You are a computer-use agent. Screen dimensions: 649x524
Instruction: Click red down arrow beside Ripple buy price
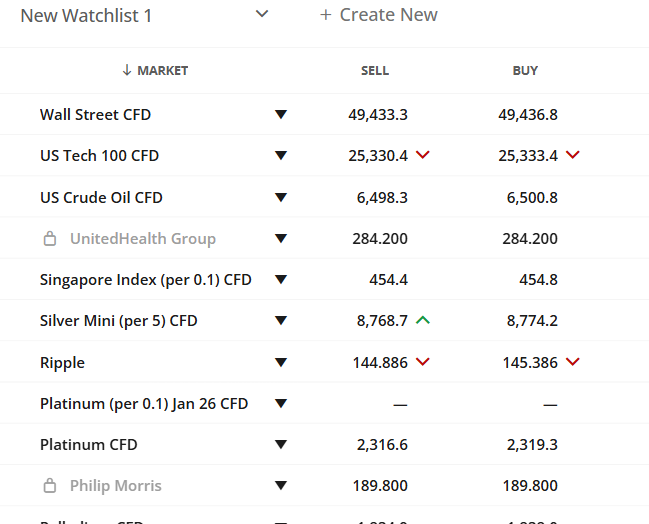pyautogui.click(x=573, y=362)
